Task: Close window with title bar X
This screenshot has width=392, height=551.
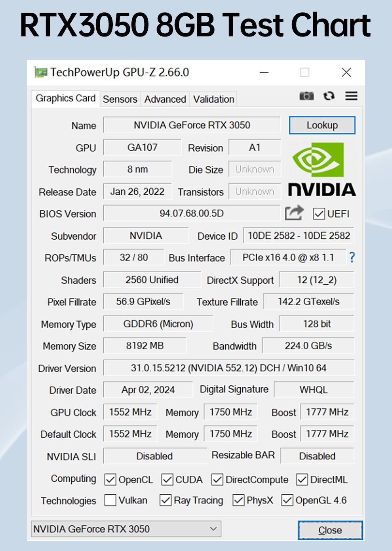Action: click(x=346, y=72)
